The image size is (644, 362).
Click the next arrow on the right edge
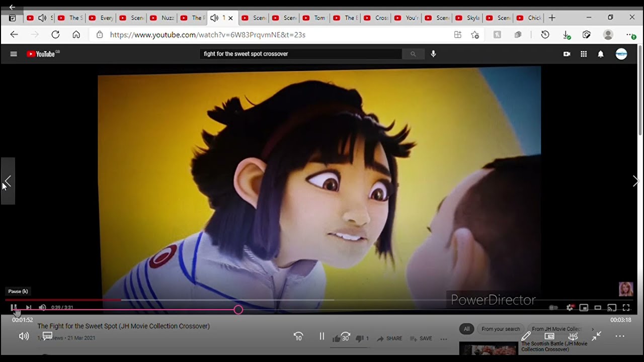click(635, 181)
